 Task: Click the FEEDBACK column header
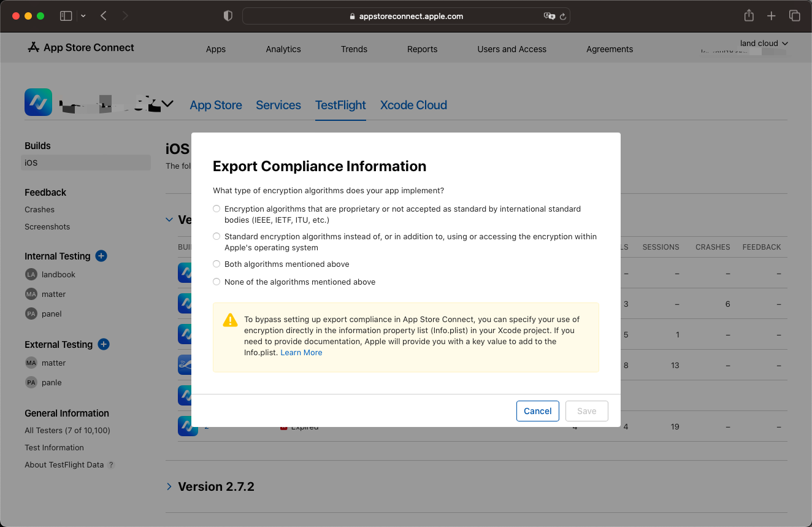(x=762, y=247)
